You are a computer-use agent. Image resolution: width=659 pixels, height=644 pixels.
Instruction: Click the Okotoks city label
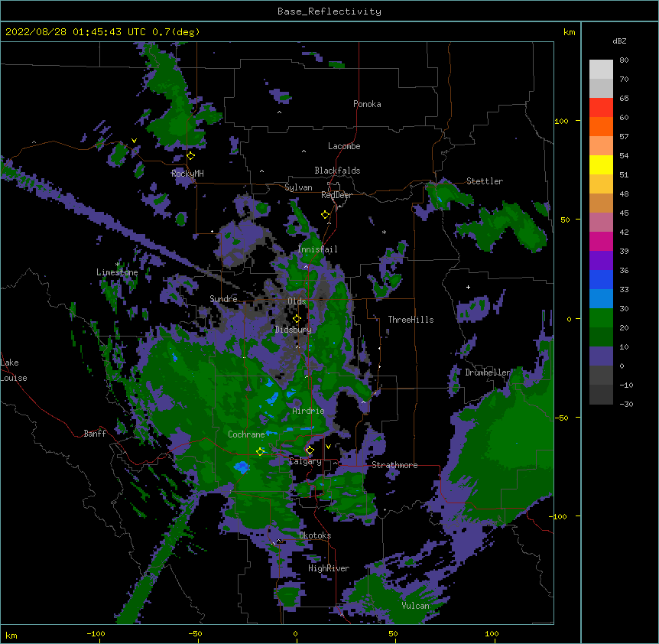(x=315, y=535)
